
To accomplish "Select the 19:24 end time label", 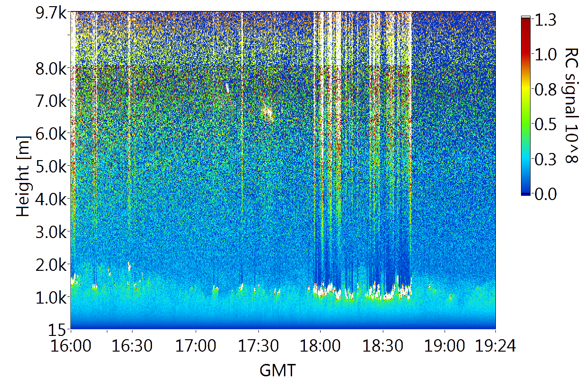I will tap(495, 345).
